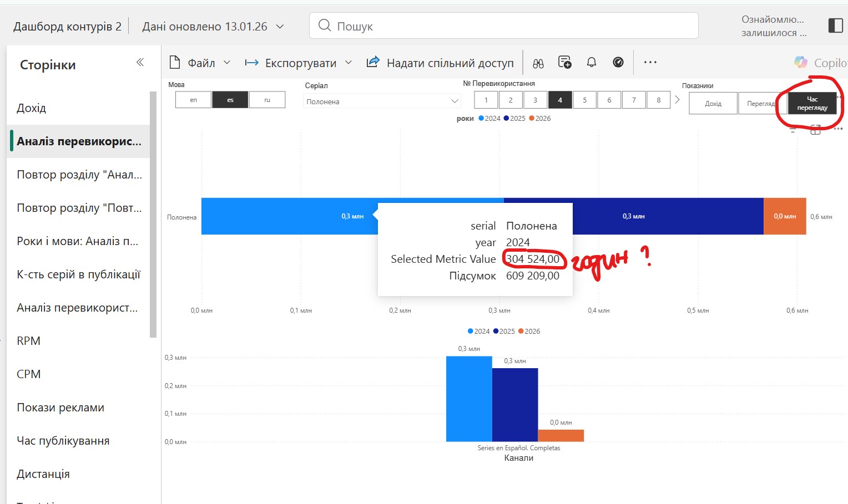Toggle the side panel icon in the top-right corner
The image size is (848, 504).
click(x=835, y=26)
